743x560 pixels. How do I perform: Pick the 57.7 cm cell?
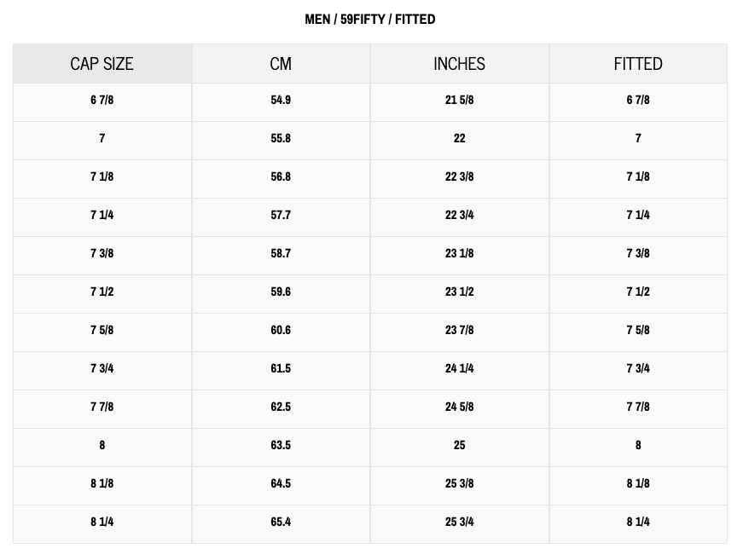click(281, 215)
